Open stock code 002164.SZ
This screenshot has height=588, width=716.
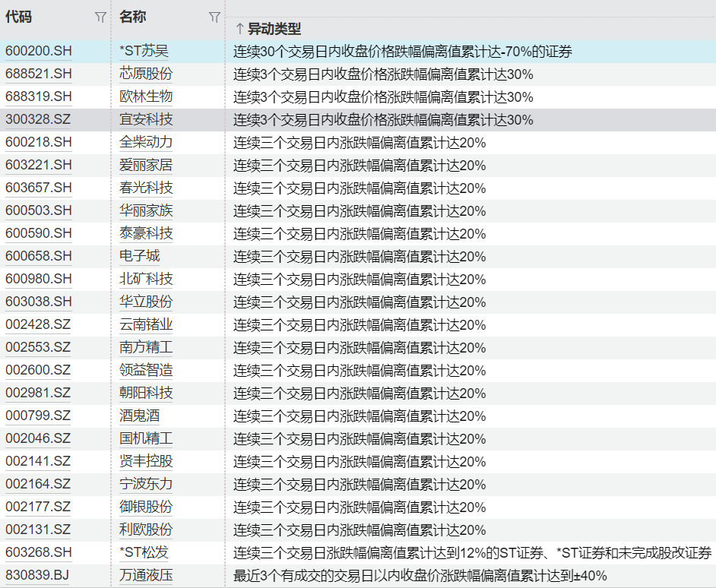pyautogui.click(x=38, y=484)
